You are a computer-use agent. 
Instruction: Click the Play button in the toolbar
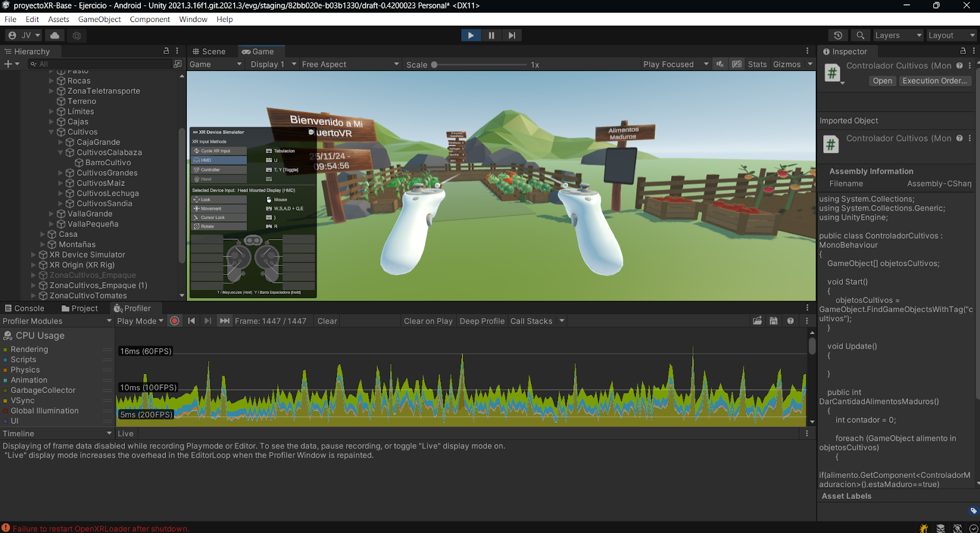470,35
